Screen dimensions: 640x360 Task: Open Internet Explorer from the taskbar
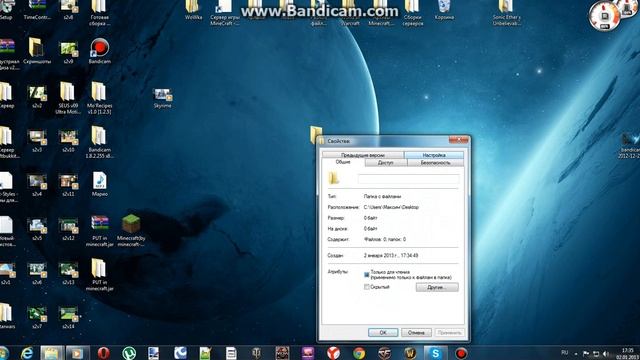(27, 353)
